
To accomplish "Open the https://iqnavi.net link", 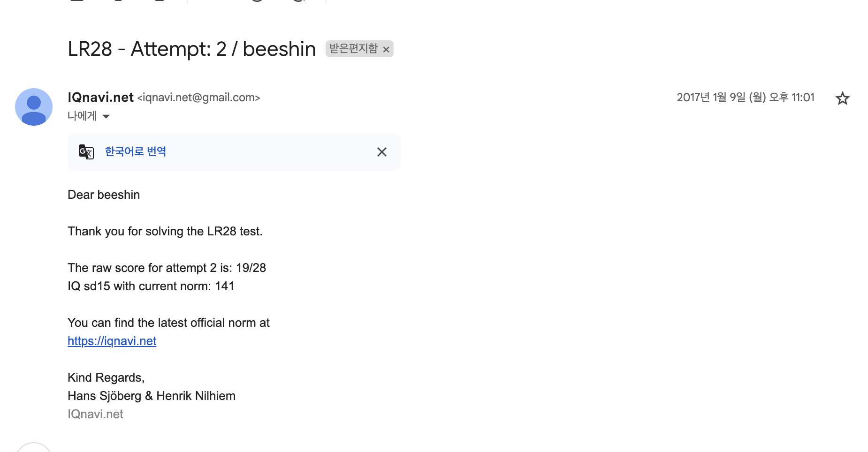I will point(112,341).
